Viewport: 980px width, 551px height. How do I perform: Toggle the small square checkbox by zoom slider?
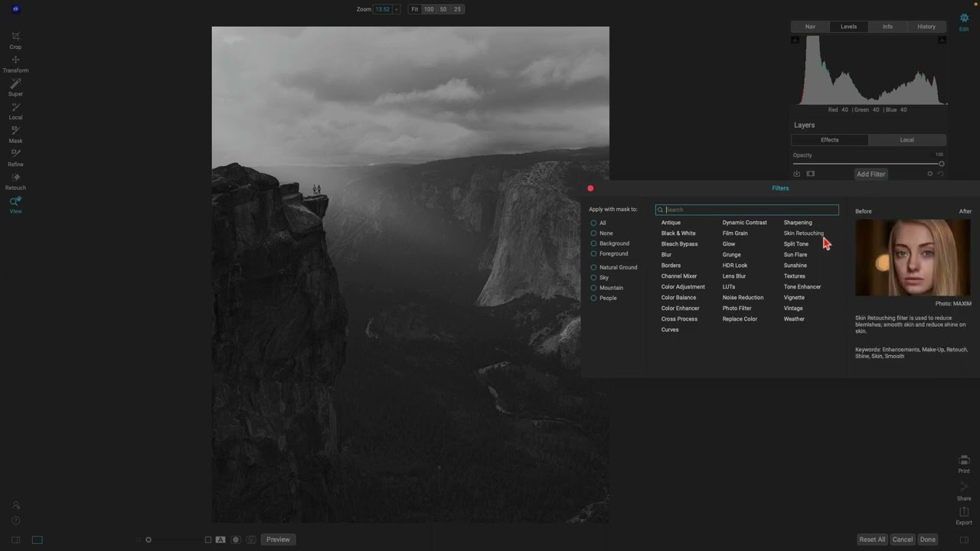[207, 540]
